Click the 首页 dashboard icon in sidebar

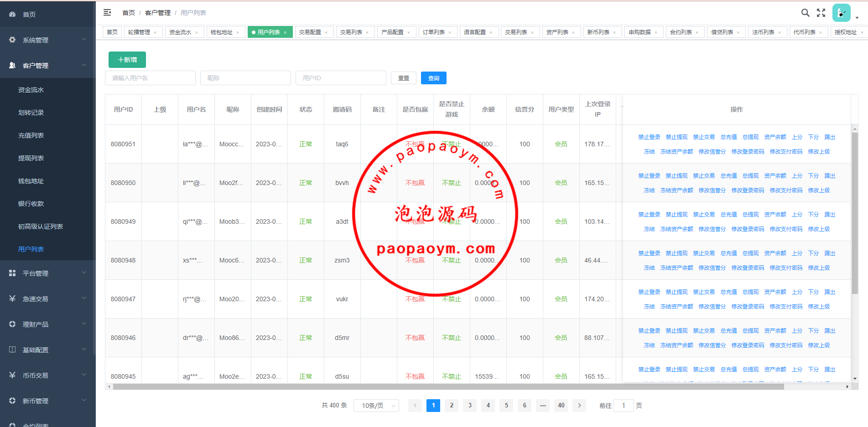click(x=12, y=15)
